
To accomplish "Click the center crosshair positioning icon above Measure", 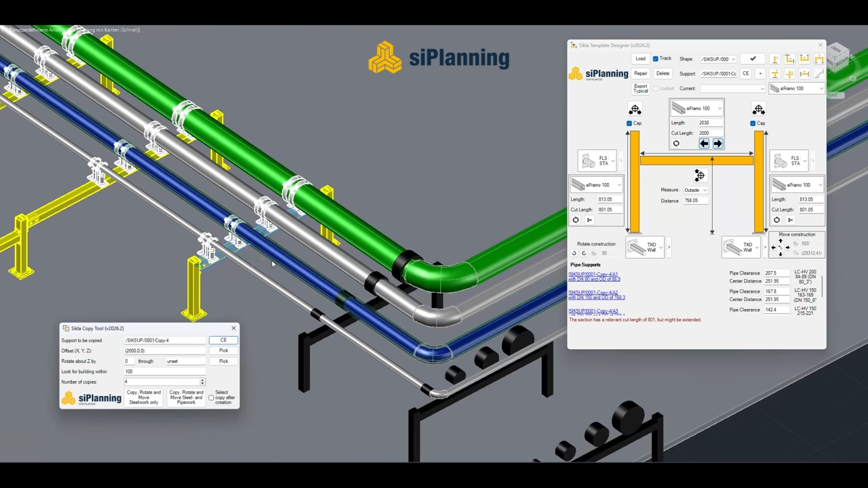I will click(x=700, y=176).
